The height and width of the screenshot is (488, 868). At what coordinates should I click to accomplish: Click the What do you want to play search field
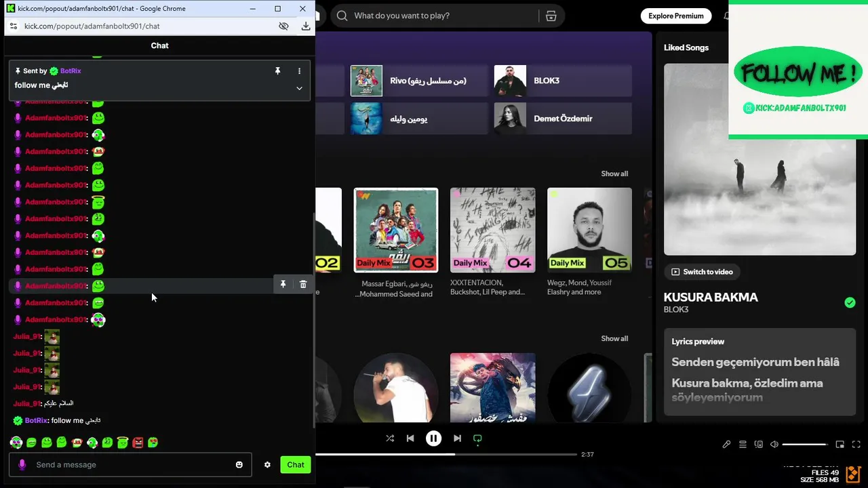point(434,16)
